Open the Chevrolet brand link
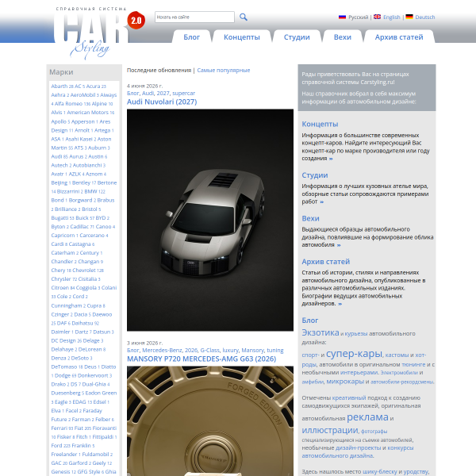The image size is (476, 476). (84, 271)
